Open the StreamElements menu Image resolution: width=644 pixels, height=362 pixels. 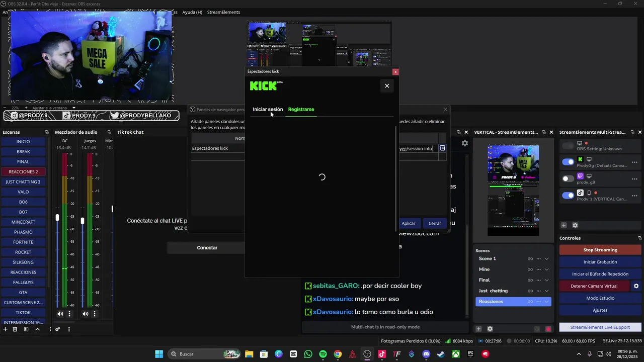(x=223, y=12)
